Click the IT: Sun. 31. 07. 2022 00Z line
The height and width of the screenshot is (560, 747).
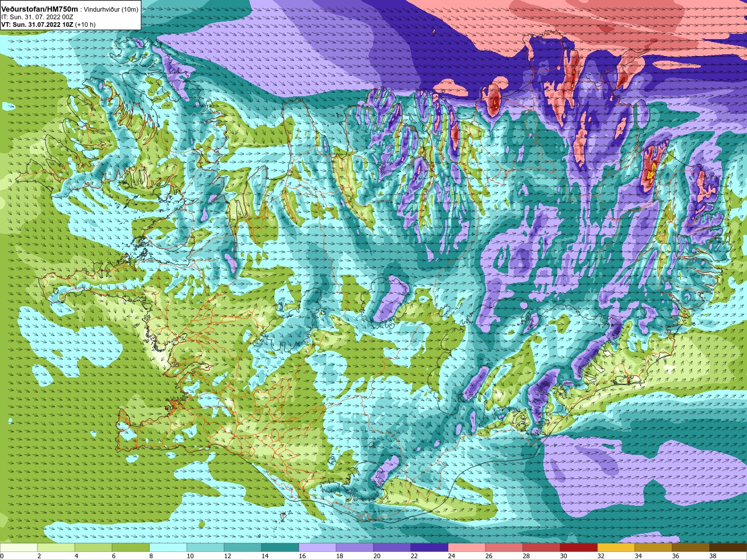point(37,17)
